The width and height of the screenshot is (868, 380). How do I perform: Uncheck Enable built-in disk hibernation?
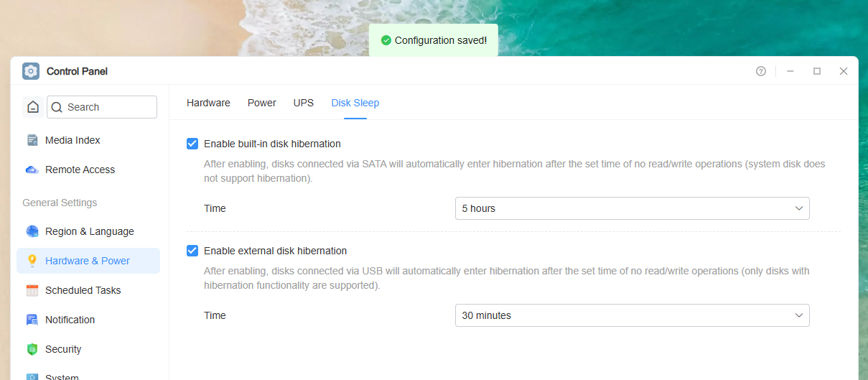[192, 144]
